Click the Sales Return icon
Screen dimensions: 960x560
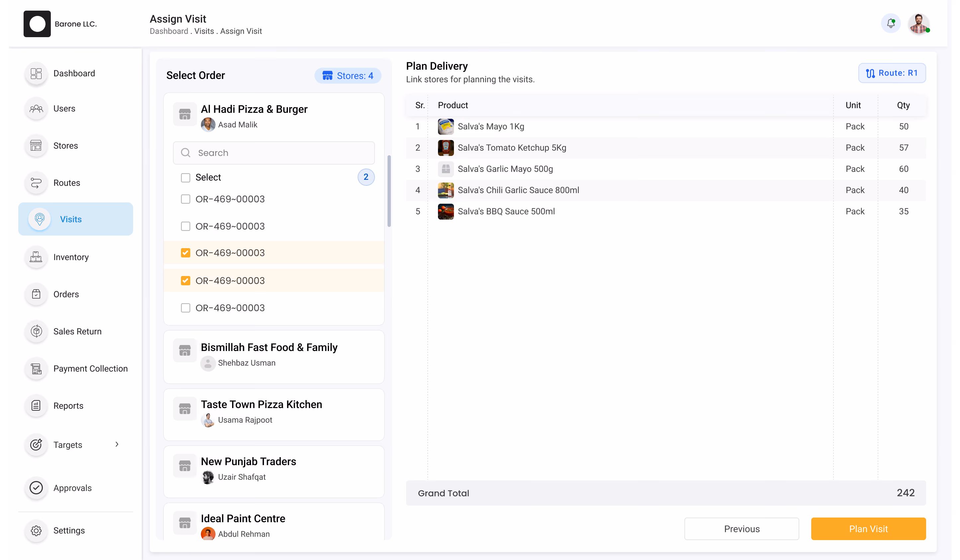click(x=36, y=331)
